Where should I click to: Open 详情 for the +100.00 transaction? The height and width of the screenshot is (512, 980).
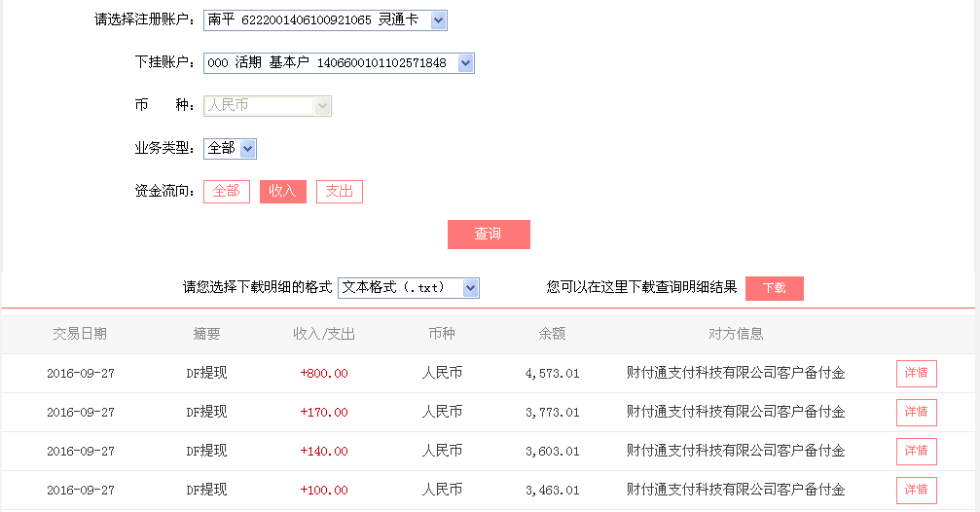(x=916, y=491)
